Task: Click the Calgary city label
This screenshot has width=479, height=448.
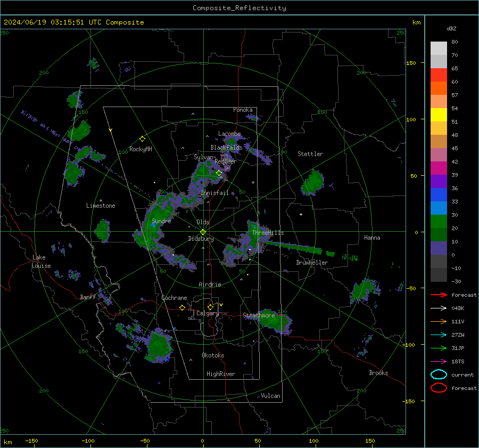Action: (x=208, y=313)
